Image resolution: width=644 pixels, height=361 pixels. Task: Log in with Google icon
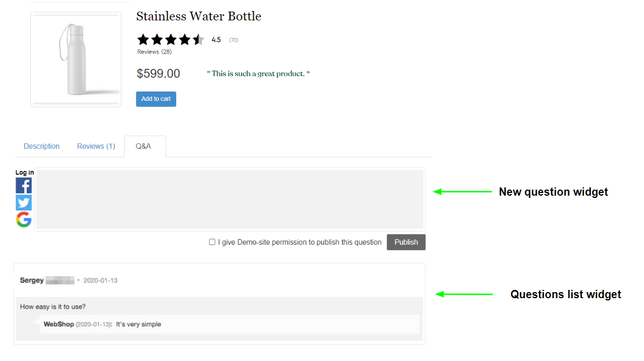(x=24, y=220)
